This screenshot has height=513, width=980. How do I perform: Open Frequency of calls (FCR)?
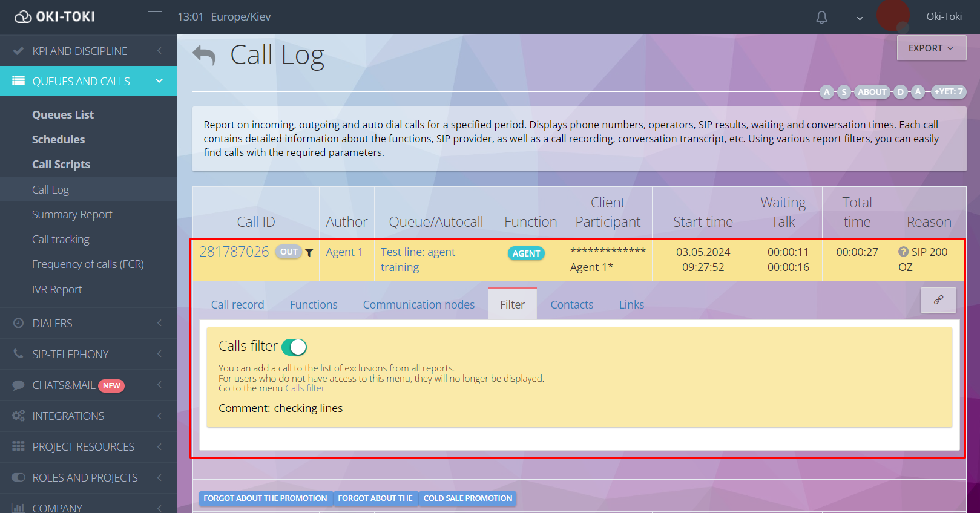click(x=88, y=264)
